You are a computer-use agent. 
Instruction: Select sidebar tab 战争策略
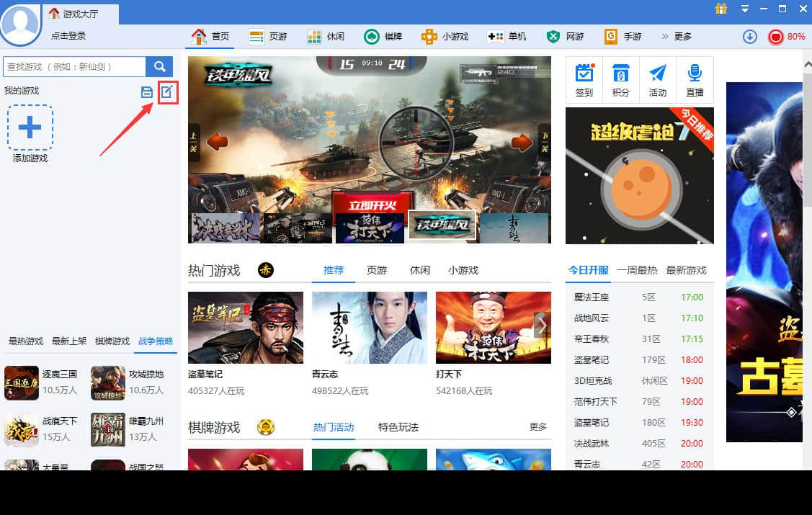(x=156, y=341)
